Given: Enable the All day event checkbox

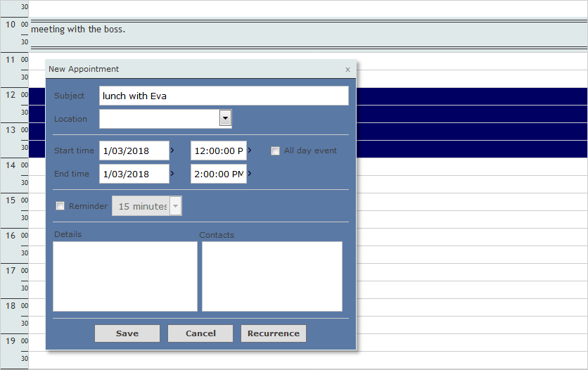Looking at the screenshot, I should 276,151.
